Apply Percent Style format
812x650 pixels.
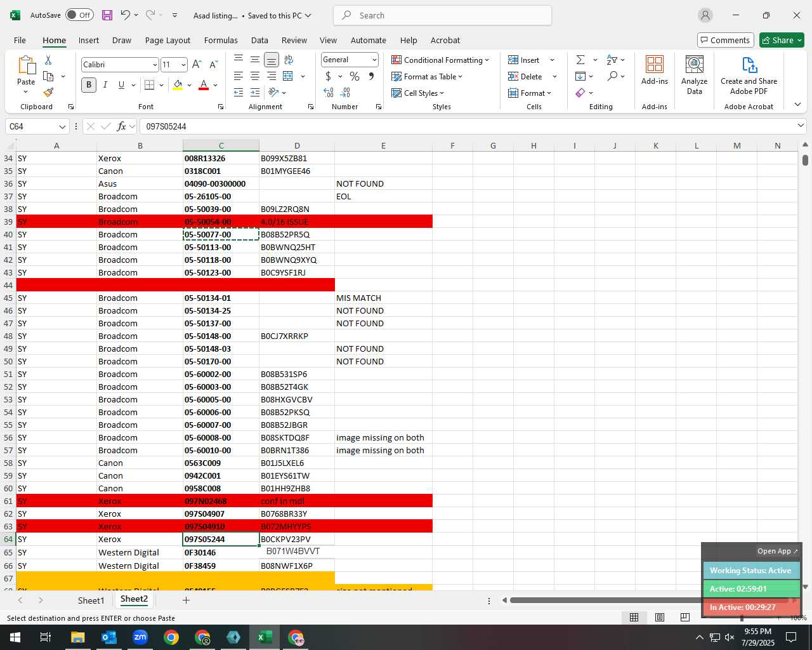(355, 76)
